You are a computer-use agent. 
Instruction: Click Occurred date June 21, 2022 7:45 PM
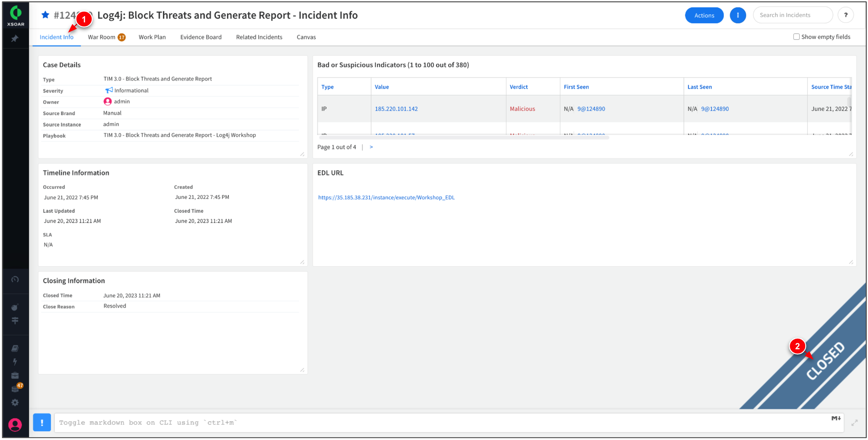[x=71, y=198]
